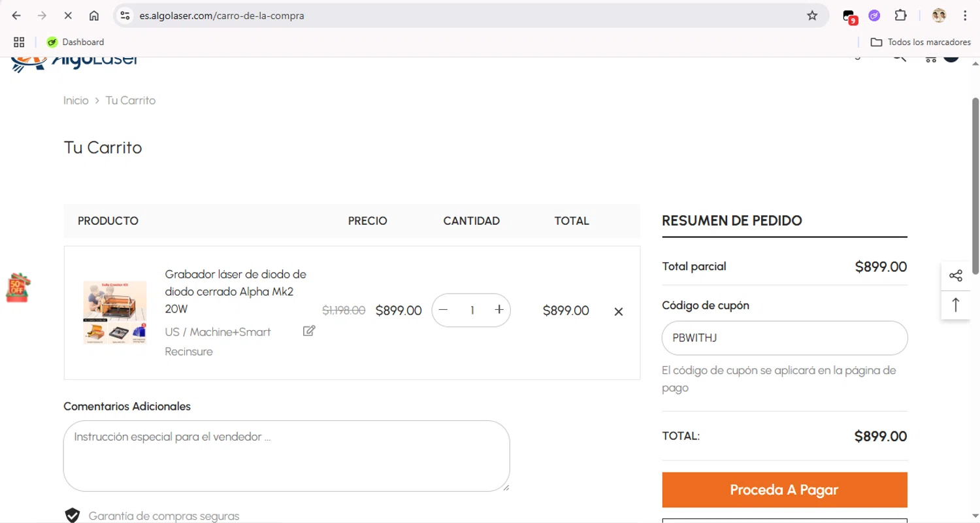Click the struck-through $1,198.00 price
The width and height of the screenshot is (980, 523).
point(344,311)
